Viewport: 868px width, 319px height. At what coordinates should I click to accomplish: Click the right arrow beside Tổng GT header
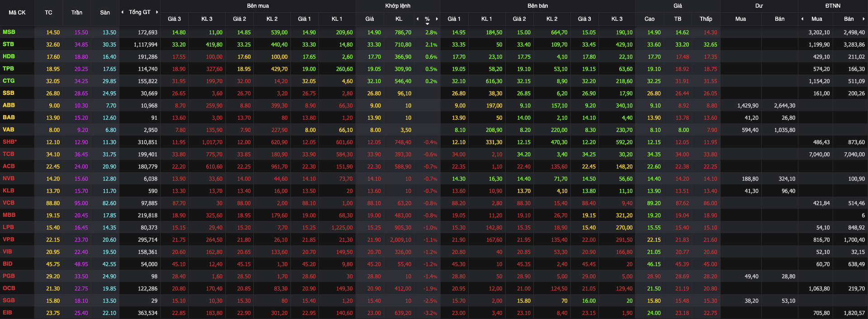157,12
